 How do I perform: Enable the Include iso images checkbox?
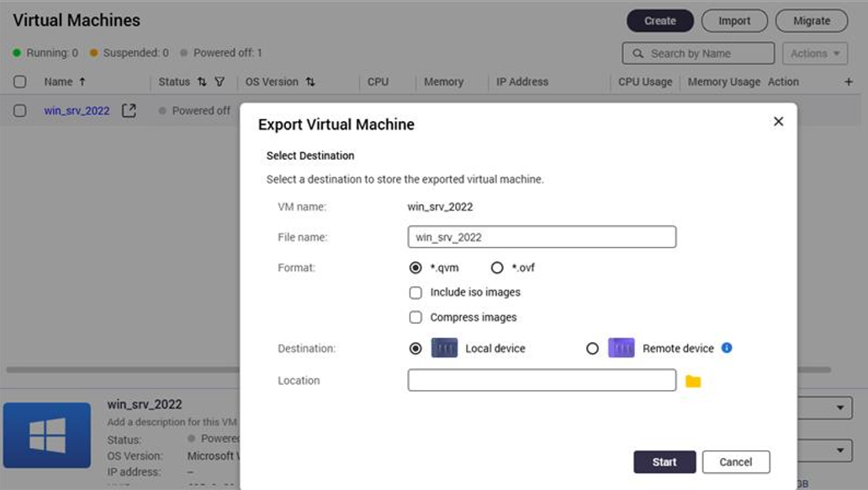tap(415, 292)
